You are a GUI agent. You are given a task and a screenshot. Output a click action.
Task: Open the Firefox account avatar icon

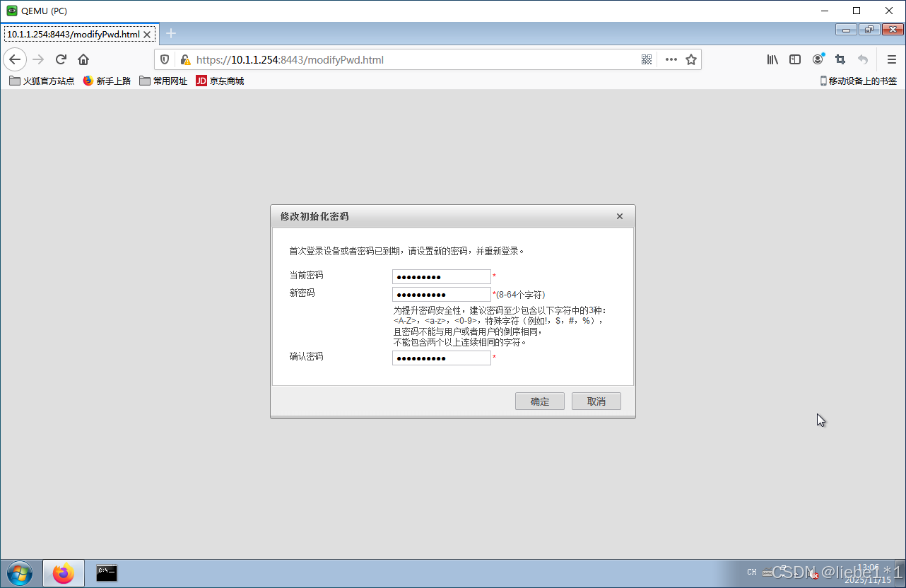pyautogui.click(x=818, y=59)
